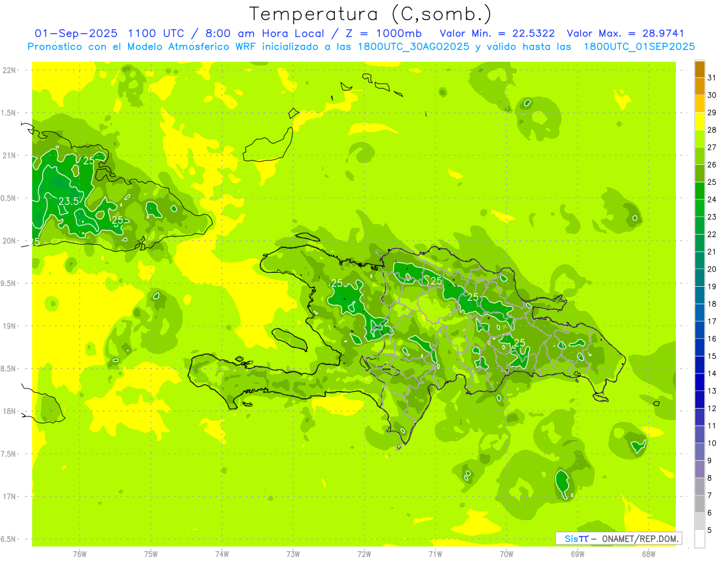Click colorbar label "14"
The image size is (728, 562).
[x=712, y=373]
